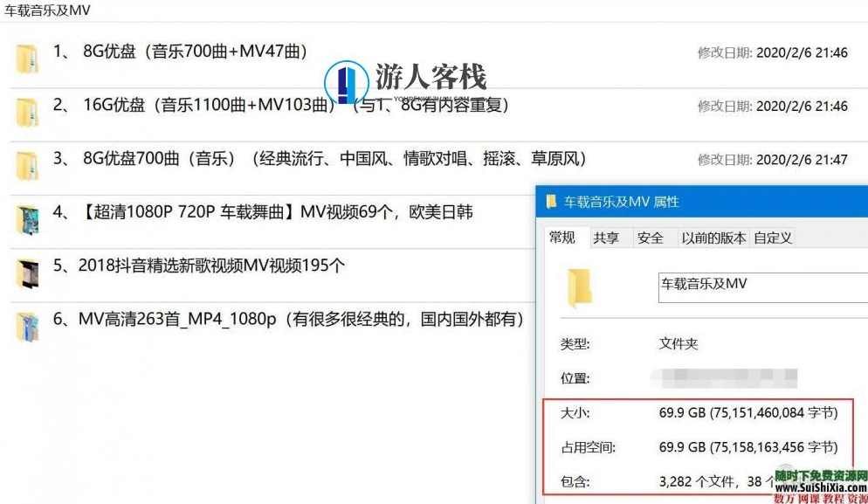The image size is (868, 504).
Task: Select the 常规 tab
Action: [562, 237]
